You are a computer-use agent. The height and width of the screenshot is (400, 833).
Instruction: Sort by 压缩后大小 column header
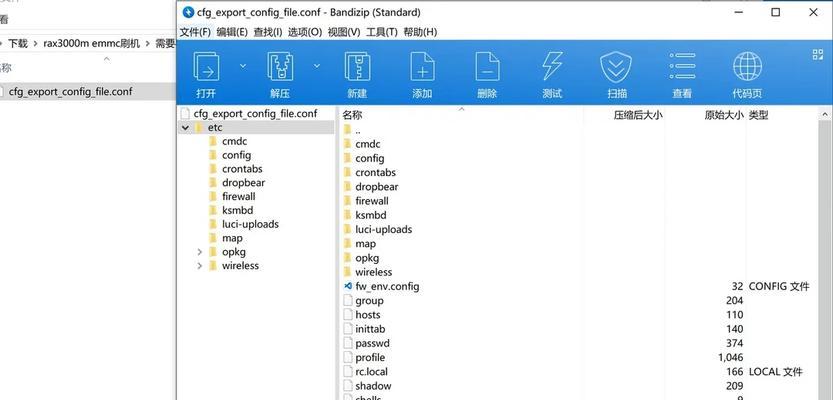tap(638, 115)
